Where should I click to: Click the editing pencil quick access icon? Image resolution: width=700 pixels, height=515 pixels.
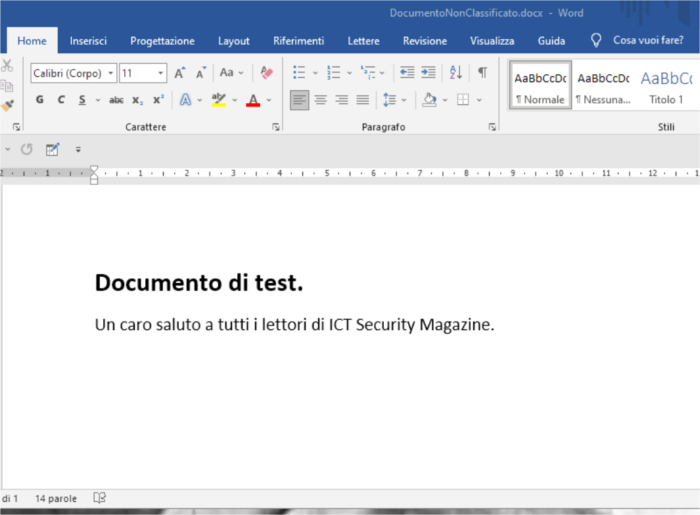point(52,149)
